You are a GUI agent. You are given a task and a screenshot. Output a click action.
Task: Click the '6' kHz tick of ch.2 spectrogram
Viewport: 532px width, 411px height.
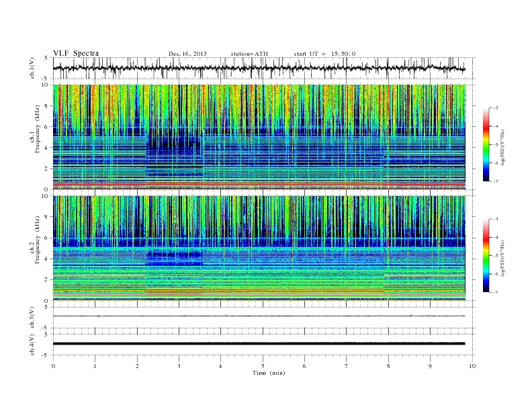pyautogui.click(x=48, y=238)
